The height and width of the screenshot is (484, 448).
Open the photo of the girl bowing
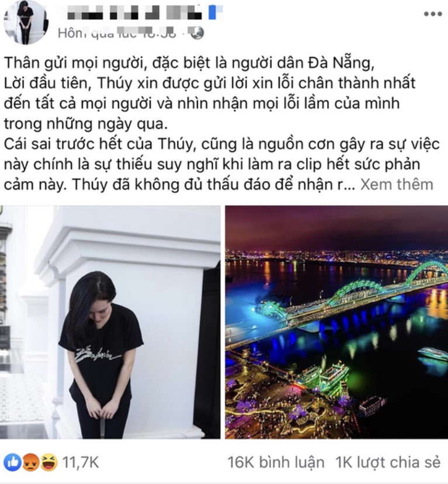click(110, 322)
